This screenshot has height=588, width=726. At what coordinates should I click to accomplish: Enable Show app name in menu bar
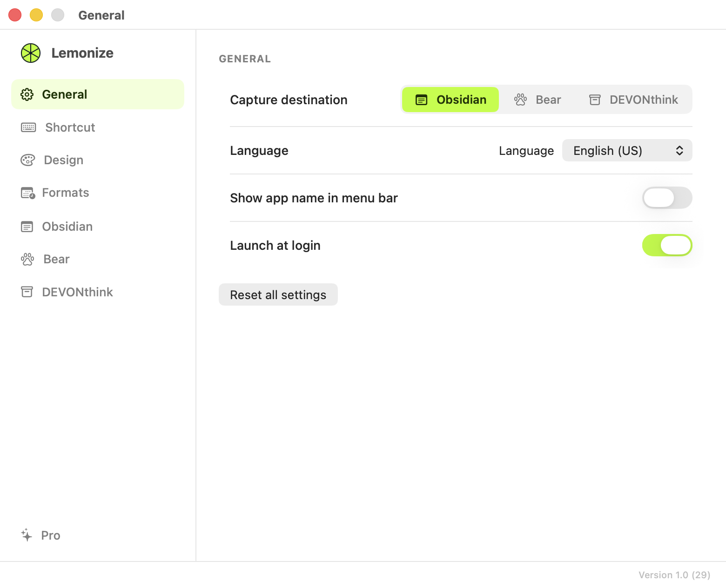tap(667, 198)
